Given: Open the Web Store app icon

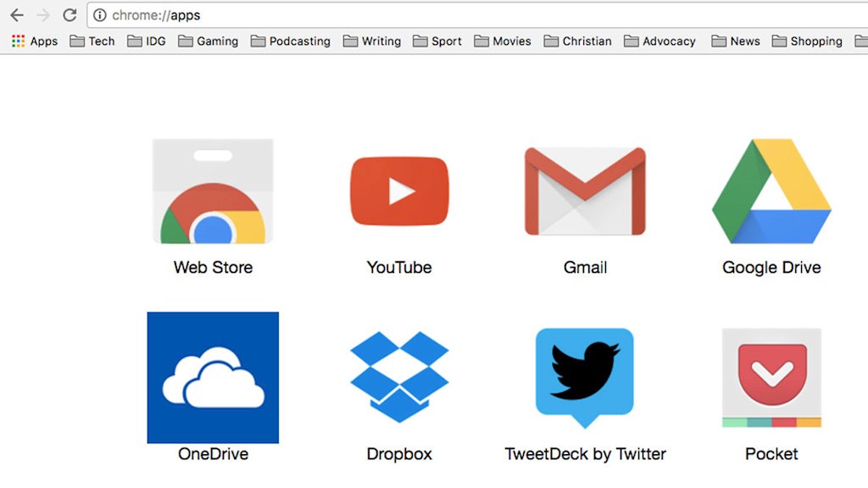Looking at the screenshot, I should pos(213,191).
